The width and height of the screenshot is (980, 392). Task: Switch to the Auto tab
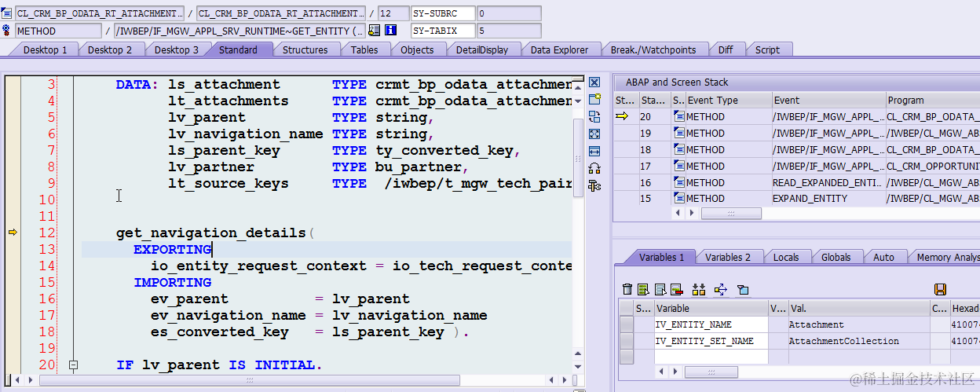pyautogui.click(x=883, y=257)
